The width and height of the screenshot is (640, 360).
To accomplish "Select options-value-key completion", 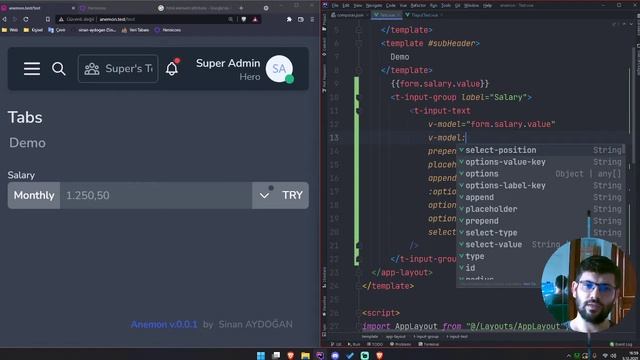I will tap(540, 162).
